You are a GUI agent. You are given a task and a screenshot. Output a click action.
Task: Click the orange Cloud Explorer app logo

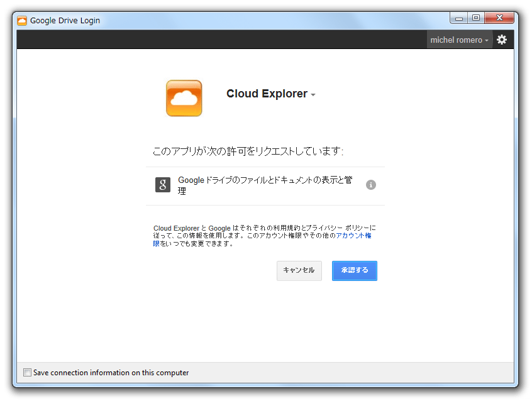pos(184,98)
